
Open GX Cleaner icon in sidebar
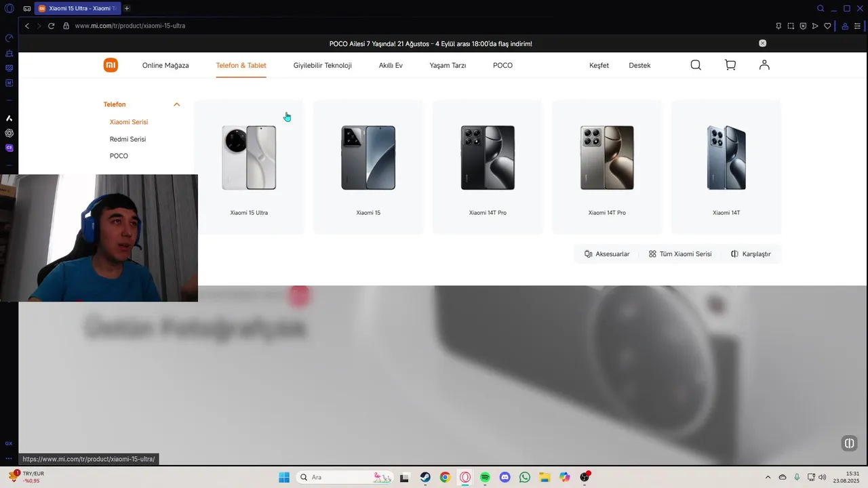[x=9, y=54]
